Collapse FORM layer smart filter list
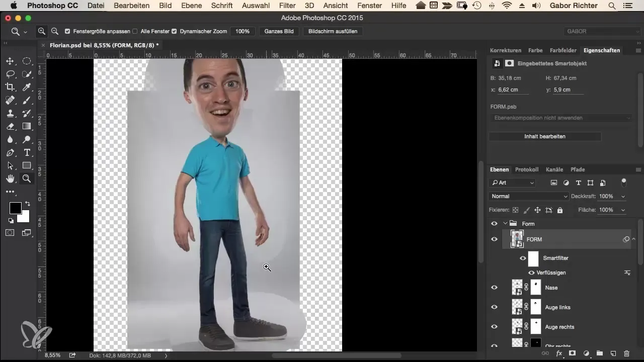This screenshot has height=362, width=644. tap(634, 239)
